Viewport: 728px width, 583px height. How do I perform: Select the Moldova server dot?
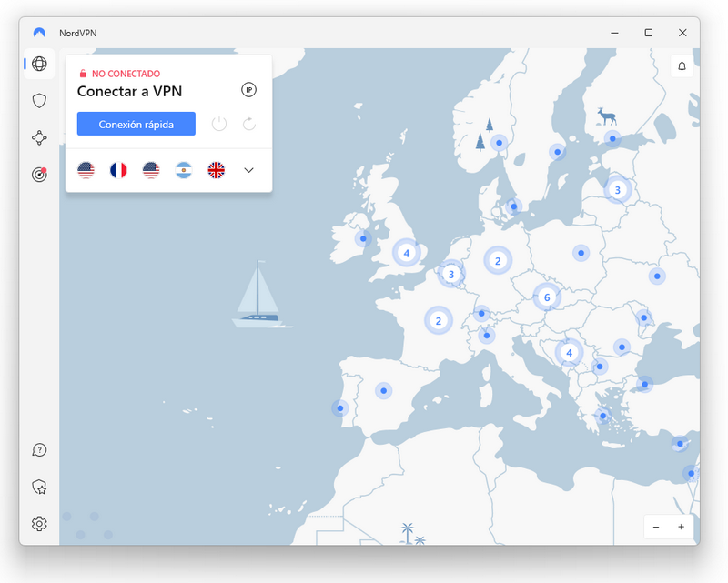[644, 318]
